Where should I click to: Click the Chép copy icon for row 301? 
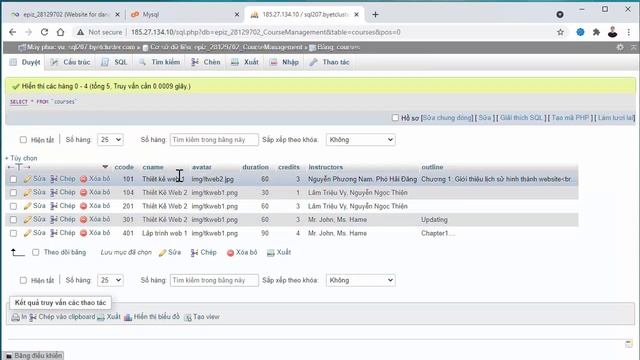54,220
